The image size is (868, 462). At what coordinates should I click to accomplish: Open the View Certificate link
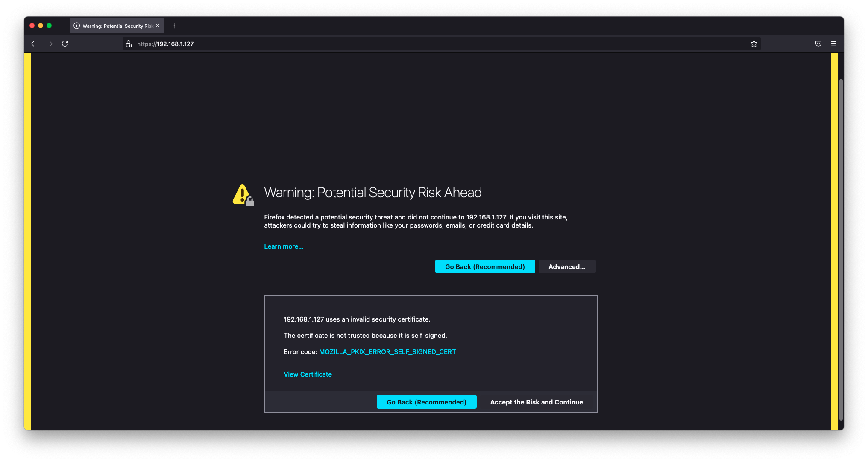point(308,374)
